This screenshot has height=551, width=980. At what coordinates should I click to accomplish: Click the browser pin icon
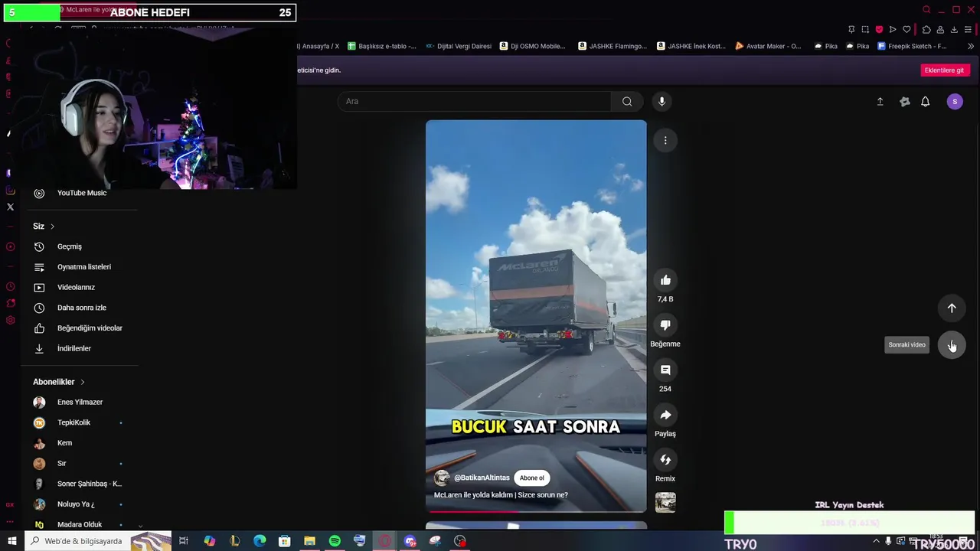851,29
